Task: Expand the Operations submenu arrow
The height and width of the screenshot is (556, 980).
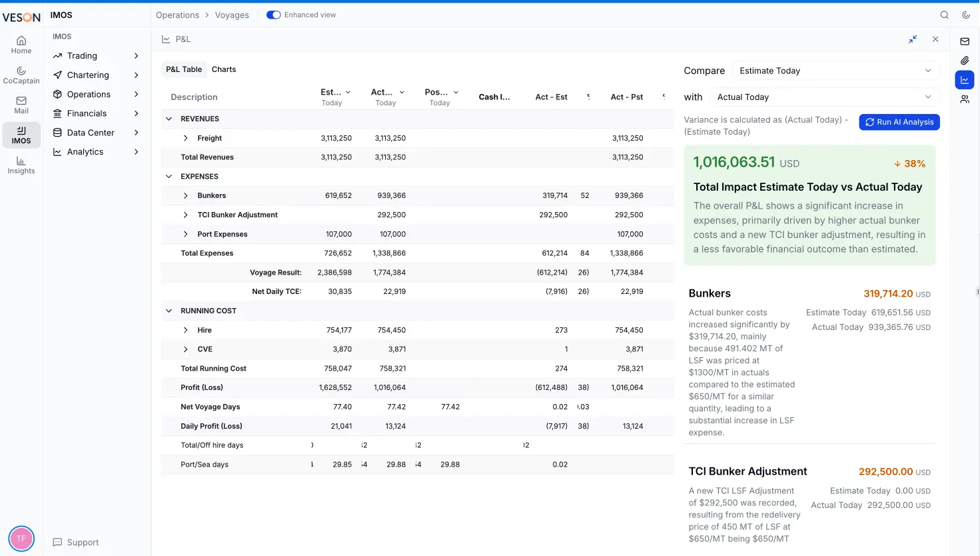Action: tap(137, 95)
